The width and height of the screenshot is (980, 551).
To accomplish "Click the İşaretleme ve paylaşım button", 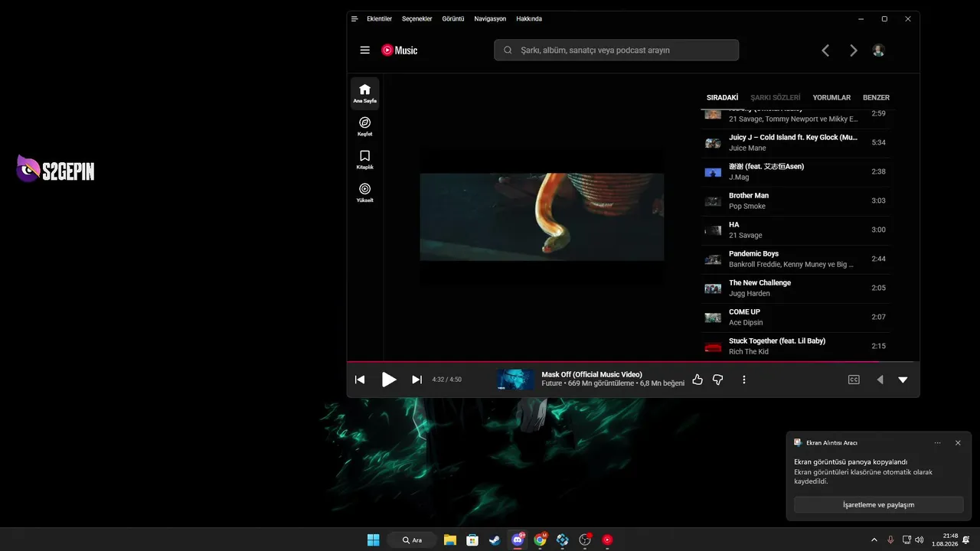I will tap(878, 505).
